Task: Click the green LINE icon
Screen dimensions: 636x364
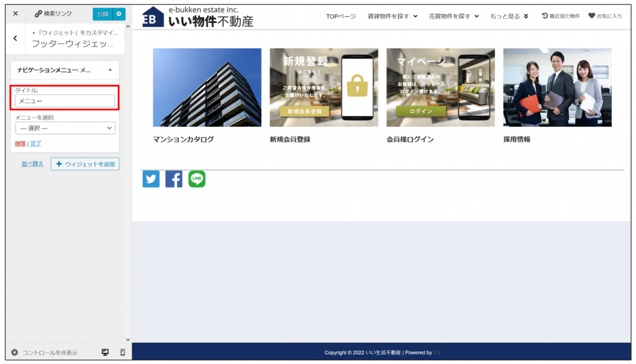Action: (197, 180)
